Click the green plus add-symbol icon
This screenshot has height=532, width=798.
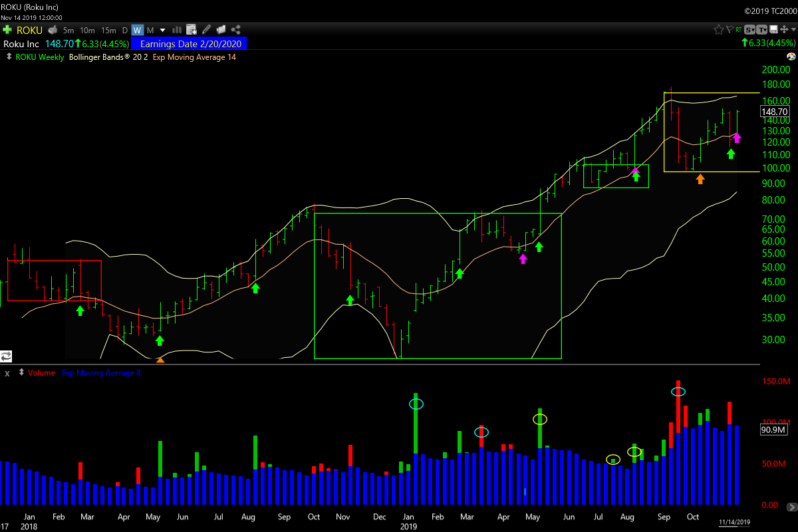click(x=7, y=30)
